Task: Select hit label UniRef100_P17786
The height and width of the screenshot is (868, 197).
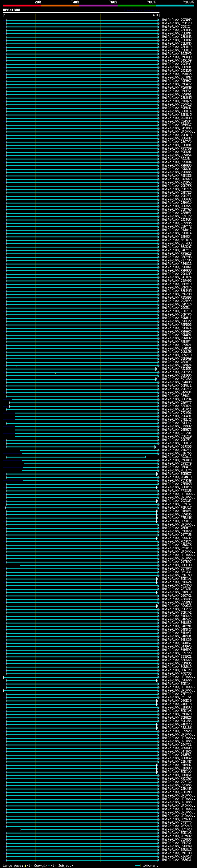Action: 177,260
